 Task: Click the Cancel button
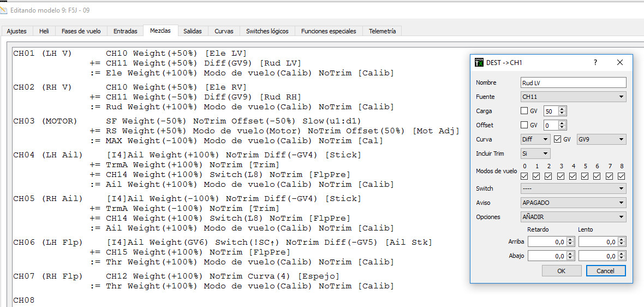605,270
